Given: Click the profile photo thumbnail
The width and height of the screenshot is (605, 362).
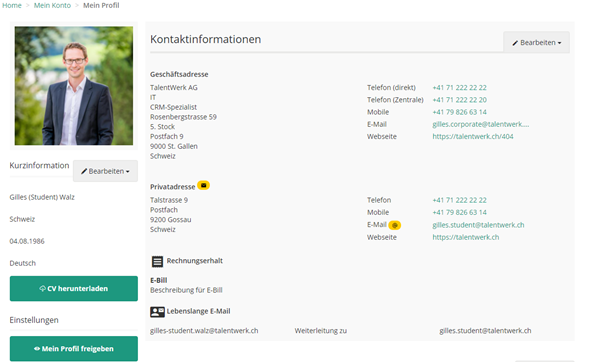Looking at the screenshot, I should [x=74, y=86].
